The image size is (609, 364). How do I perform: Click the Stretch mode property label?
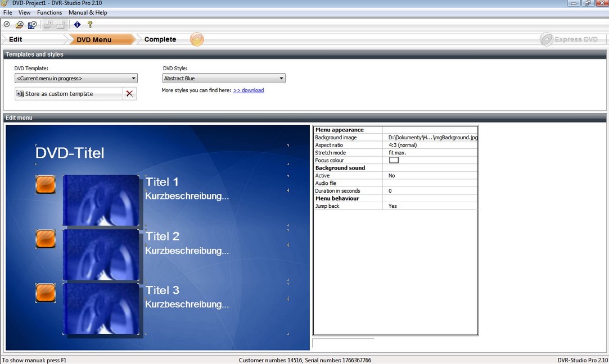click(331, 152)
